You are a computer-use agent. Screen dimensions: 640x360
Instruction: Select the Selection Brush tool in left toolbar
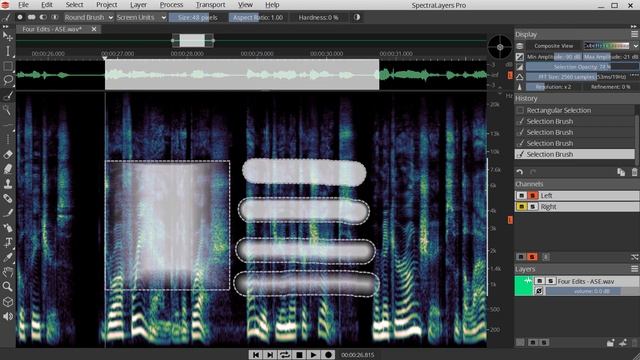pos(8,95)
